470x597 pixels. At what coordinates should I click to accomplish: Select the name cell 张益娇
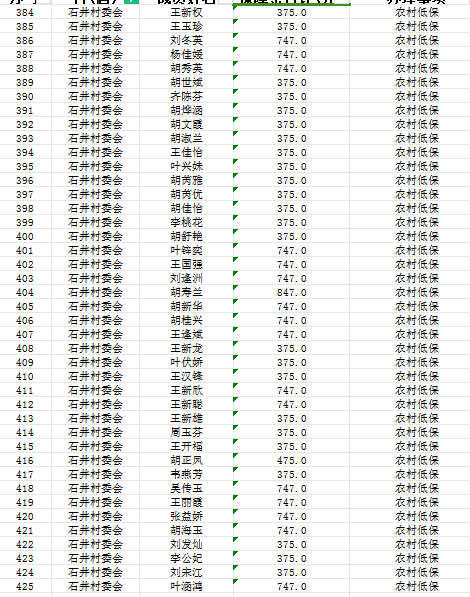pyautogui.click(x=186, y=516)
